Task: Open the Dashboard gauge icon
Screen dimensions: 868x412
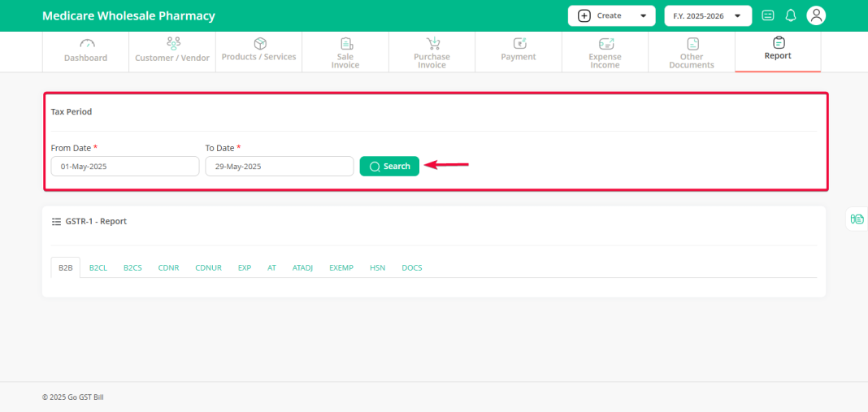Action: pos(86,44)
